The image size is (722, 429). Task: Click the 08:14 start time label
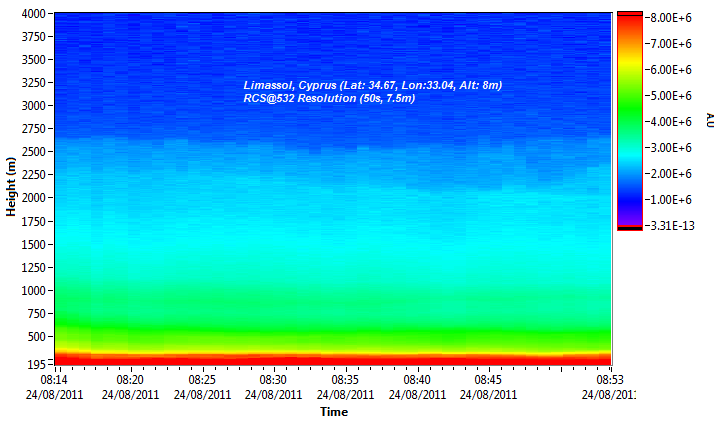[x=54, y=381]
